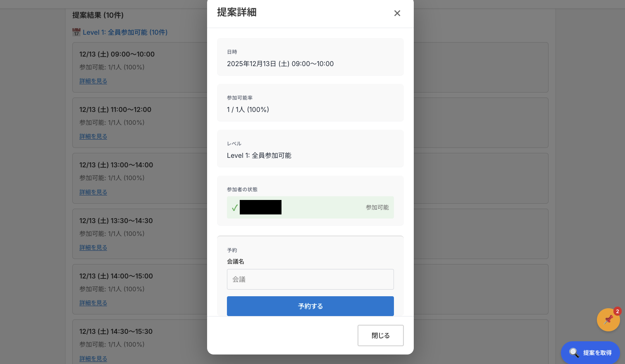Viewport: 625px width, 364px height.
Task: Open 詳細を見る for 12/13 14:00〜15:00
Action: 93,303
